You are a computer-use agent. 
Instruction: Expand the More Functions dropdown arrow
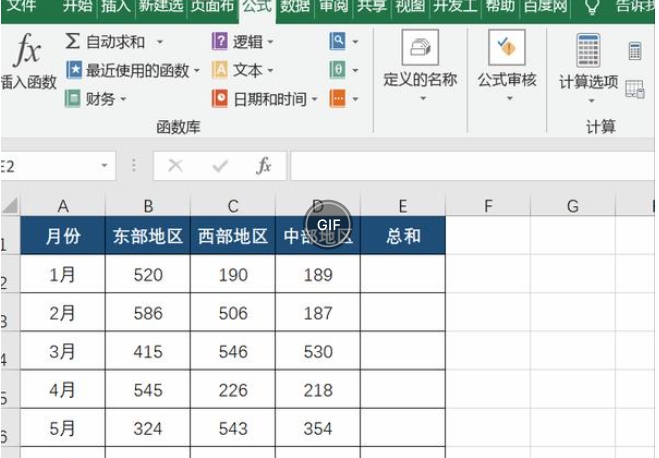pos(355,100)
